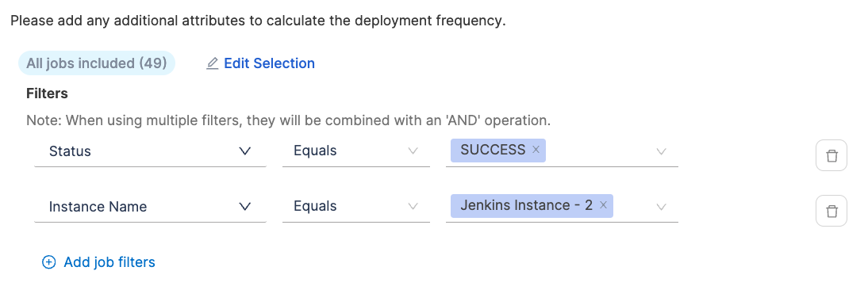The height and width of the screenshot is (286, 868).
Task: Open the Equals operator dropdown for Status
Action: (x=356, y=151)
